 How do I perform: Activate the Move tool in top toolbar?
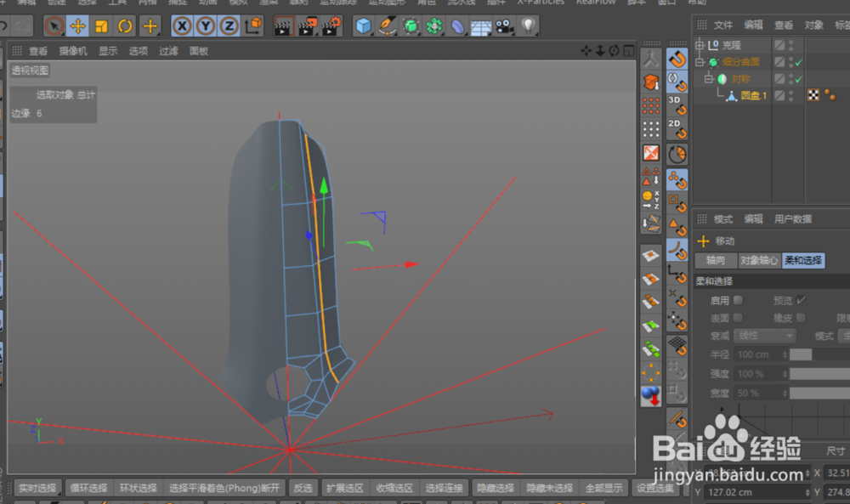point(77,25)
